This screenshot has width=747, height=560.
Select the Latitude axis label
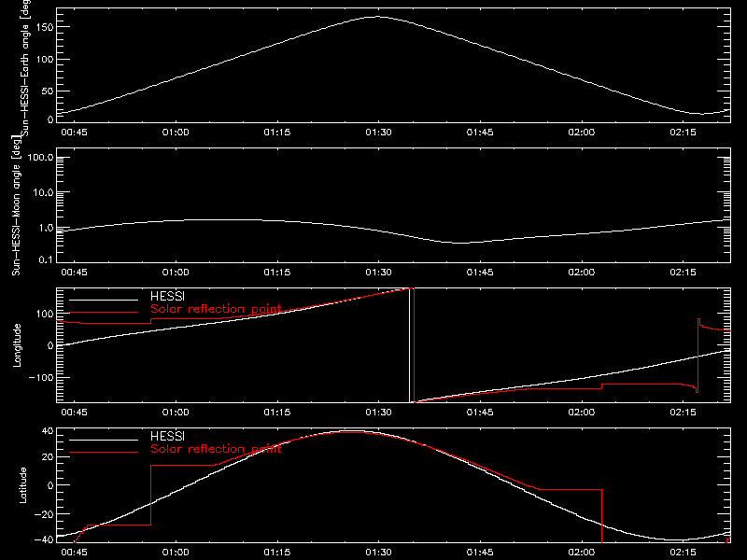tap(22, 485)
